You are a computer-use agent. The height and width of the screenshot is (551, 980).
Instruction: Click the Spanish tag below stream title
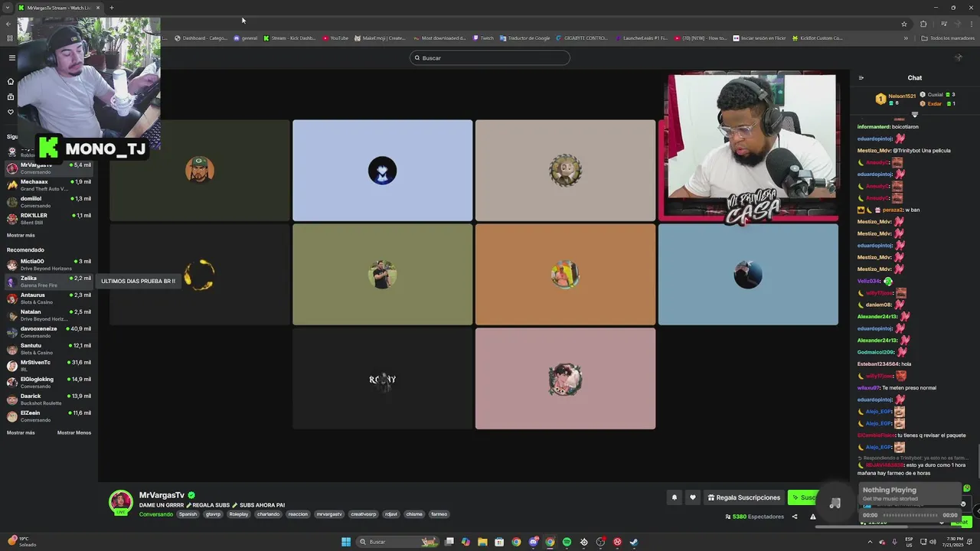click(188, 514)
